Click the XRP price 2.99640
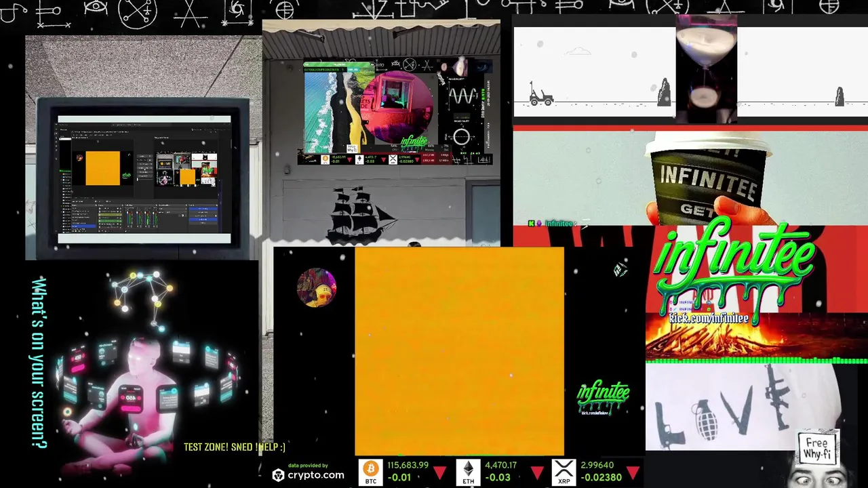 (x=597, y=465)
